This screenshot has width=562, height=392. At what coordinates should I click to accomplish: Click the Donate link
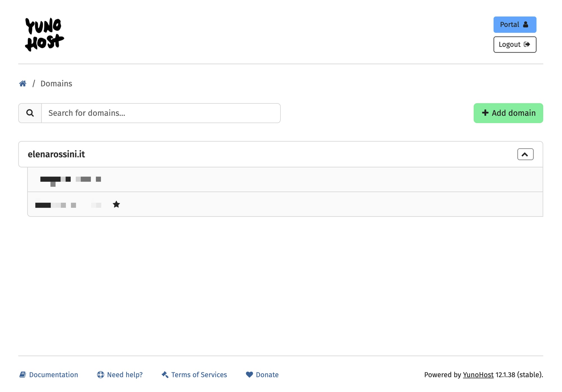tap(267, 375)
